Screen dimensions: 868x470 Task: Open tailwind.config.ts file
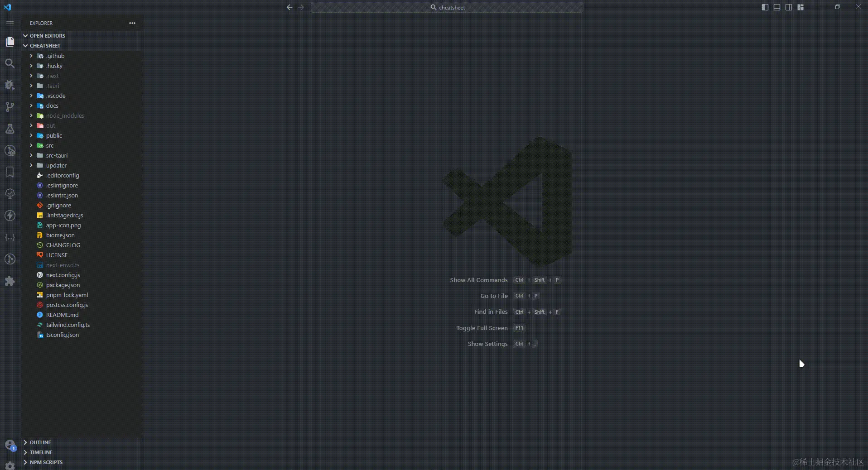coord(82,325)
